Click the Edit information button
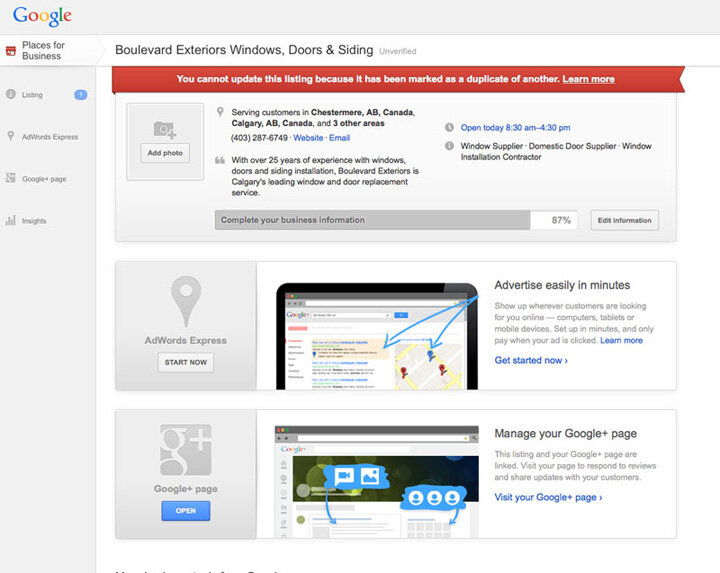Screen dimensions: 720x573 tap(624, 220)
